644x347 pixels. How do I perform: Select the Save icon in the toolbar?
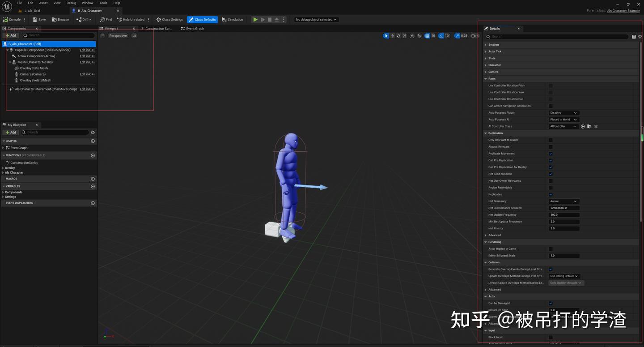point(34,19)
